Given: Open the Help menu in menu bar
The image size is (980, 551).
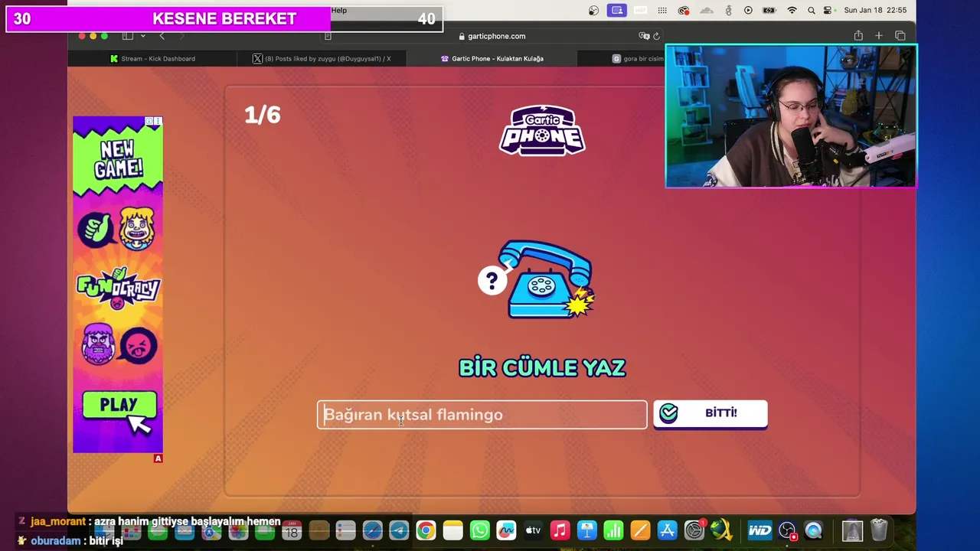Looking at the screenshot, I should pyautogui.click(x=339, y=10).
